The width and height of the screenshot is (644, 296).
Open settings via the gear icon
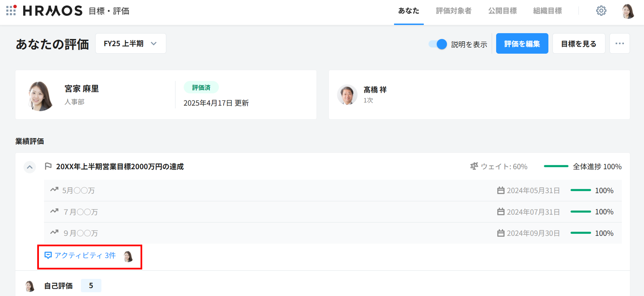601,11
